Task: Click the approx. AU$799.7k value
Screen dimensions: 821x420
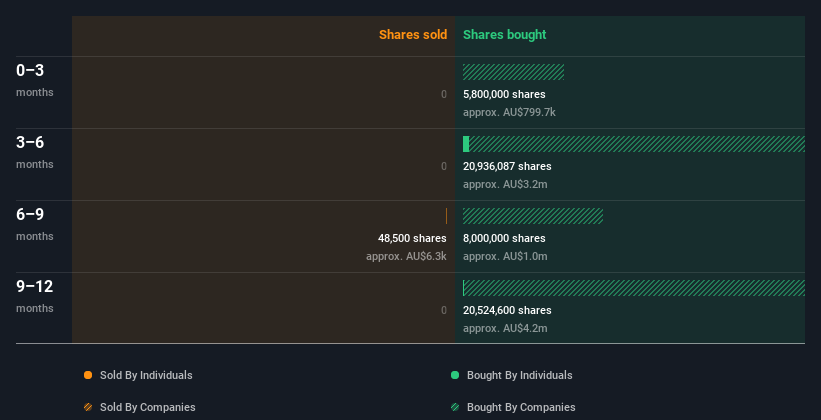Action: [509, 113]
